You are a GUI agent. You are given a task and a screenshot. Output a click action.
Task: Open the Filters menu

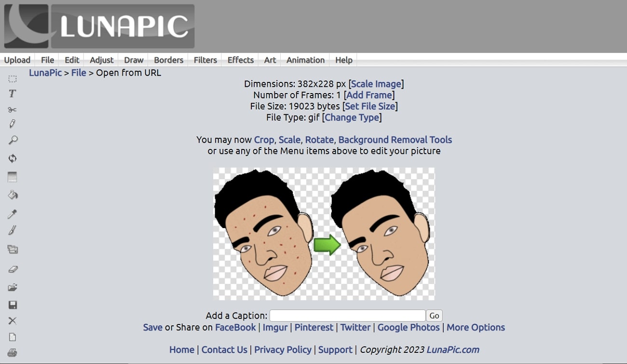tap(205, 60)
